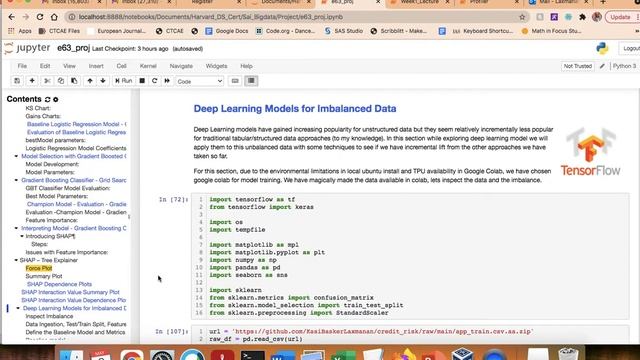The image size is (640, 360).
Task: Refresh the Contents sidebar
Action: tap(47, 99)
